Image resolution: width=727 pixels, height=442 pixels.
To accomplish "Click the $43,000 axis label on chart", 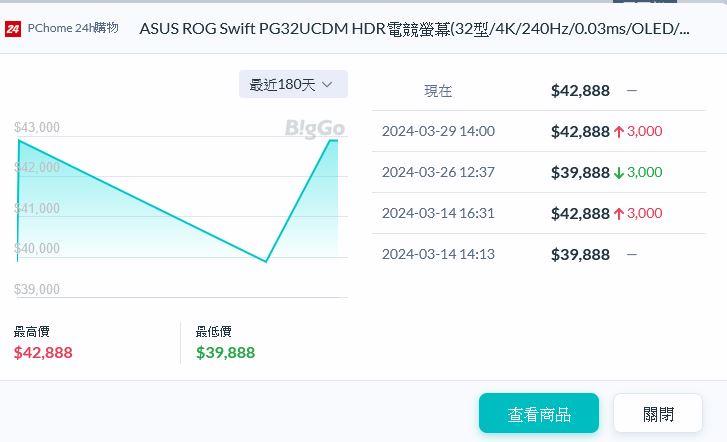I will (37, 127).
